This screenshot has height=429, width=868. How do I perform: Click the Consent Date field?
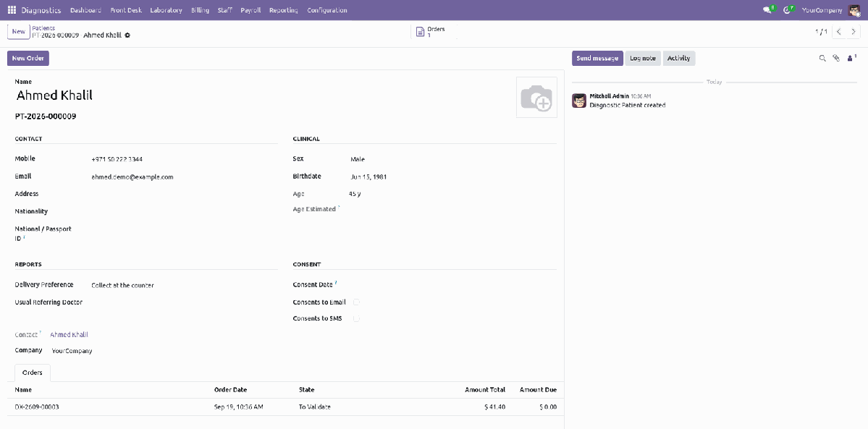pos(452,284)
